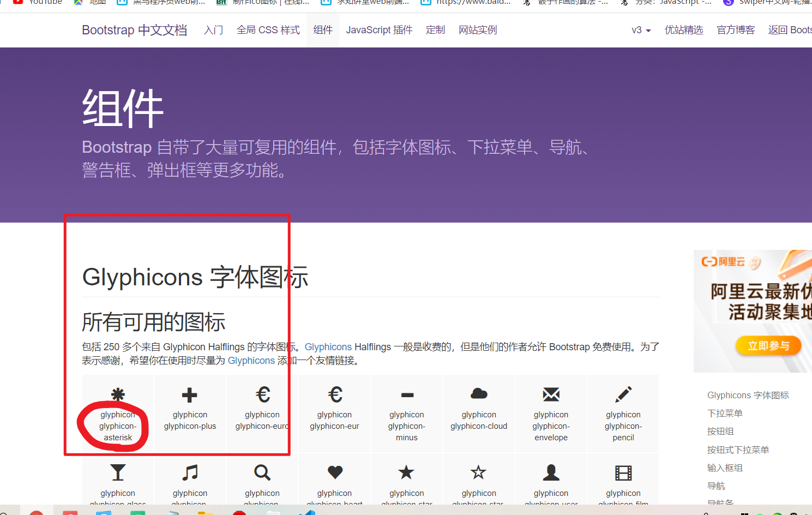This screenshot has height=515, width=812.
Task: Select the euro icon above glyphicon-eur label
Action: click(x=335, y=394)
